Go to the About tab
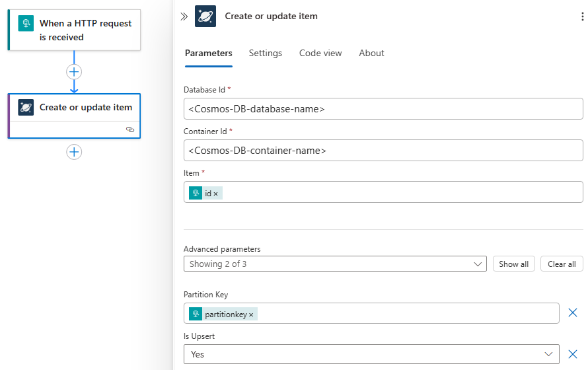 tap(371, 53)
